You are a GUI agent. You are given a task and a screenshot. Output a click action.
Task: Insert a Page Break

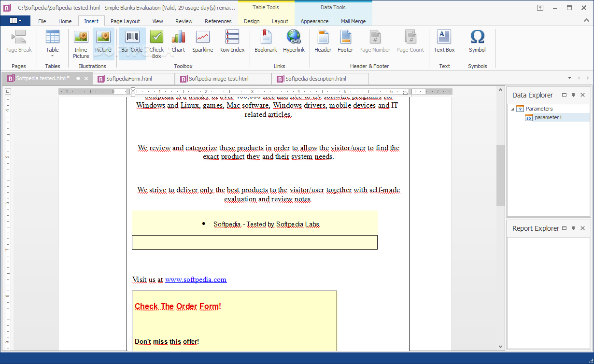[x=18, y=42]
